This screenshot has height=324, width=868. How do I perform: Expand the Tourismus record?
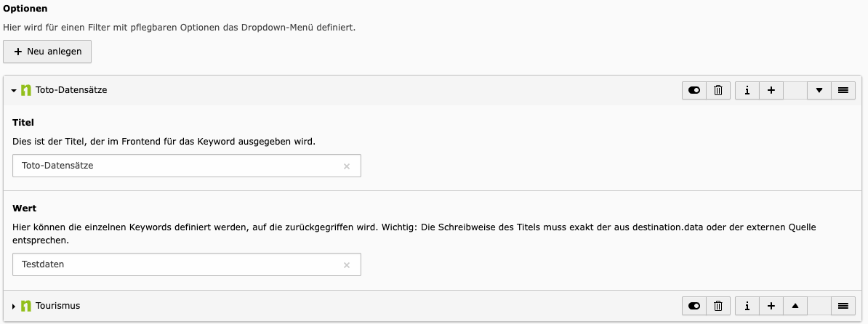point(14,307)
